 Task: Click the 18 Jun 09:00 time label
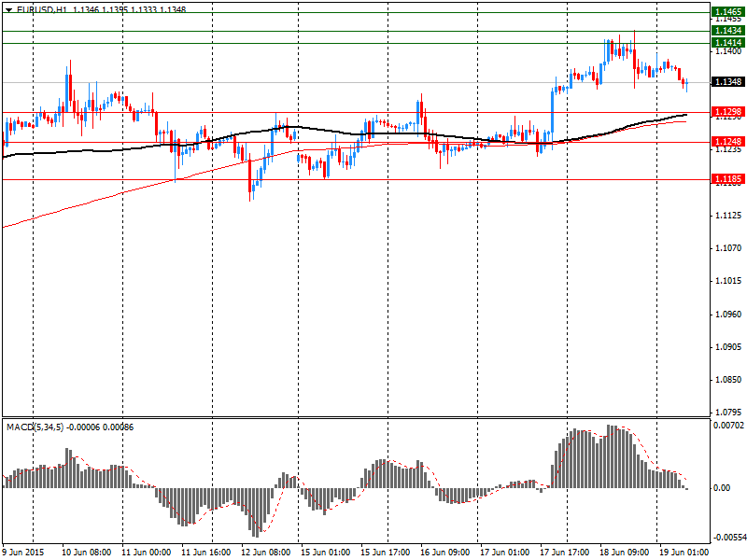coord(624,553)
